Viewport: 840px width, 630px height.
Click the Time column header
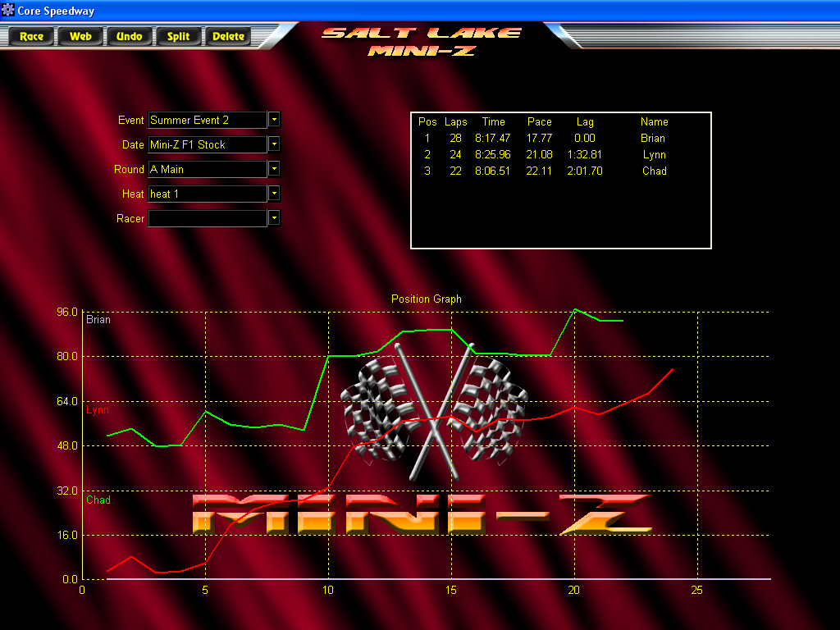[x=493, y=121]
